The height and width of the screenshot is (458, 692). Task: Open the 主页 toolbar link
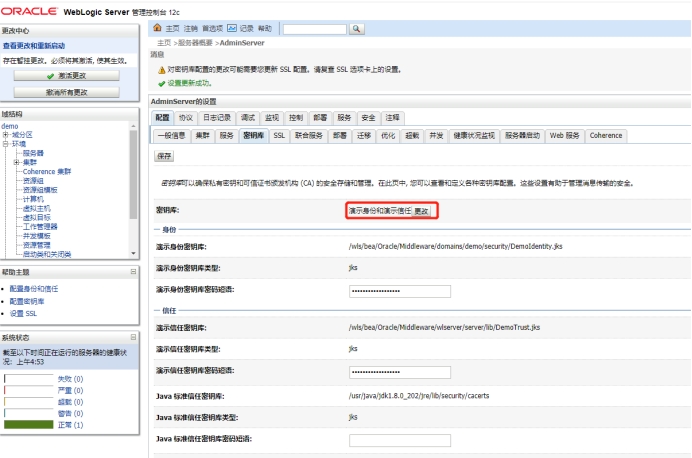pyautogui.click(x=173, y=29)
